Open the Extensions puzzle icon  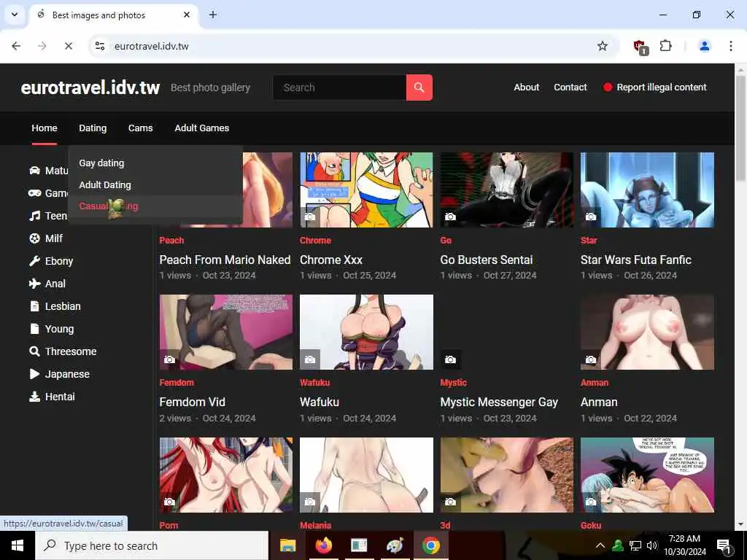665,46
